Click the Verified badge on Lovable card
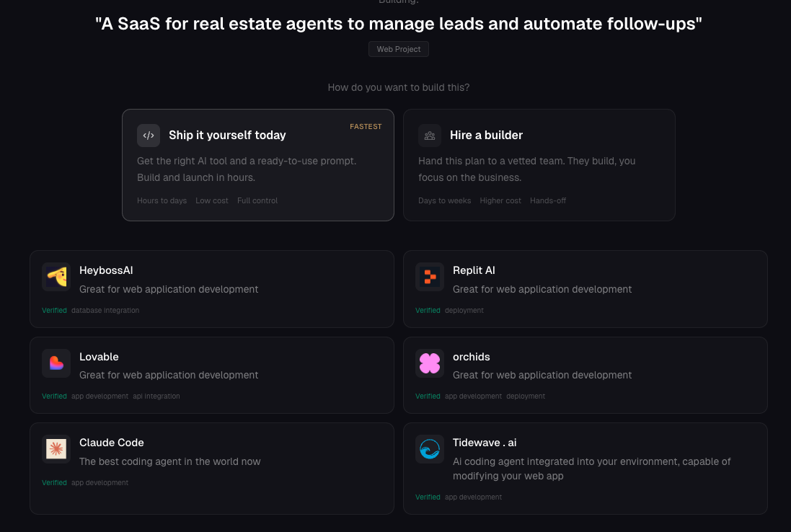This screenshot has width=791, height=532. (54, 396)
